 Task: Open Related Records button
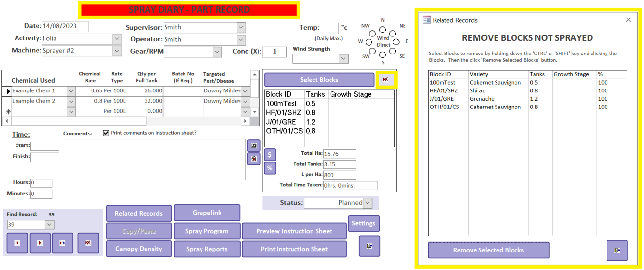139,213
